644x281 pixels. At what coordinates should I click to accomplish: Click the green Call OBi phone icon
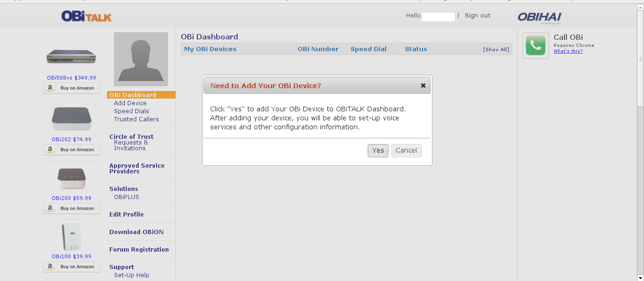pyautogui.click(x=536, y=45)
